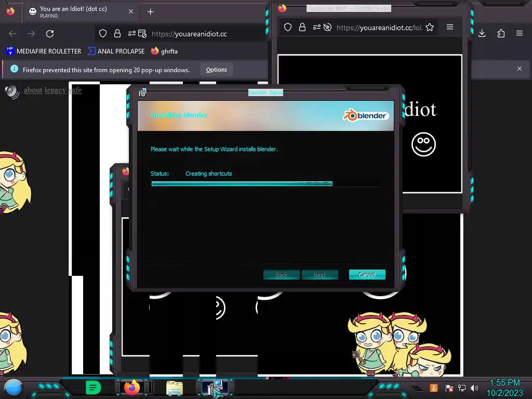Image resolution: width=532 pixels, height=399 pixels.
Task: Click the Options button on pop-up notification
Action: pos(217,70)
